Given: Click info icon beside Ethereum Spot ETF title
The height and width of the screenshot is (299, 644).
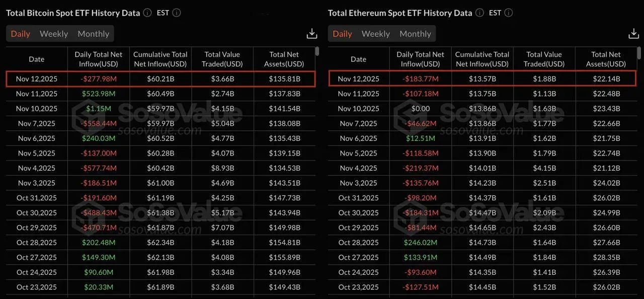Looking at the screenshot, I should (x=479, y=13).
